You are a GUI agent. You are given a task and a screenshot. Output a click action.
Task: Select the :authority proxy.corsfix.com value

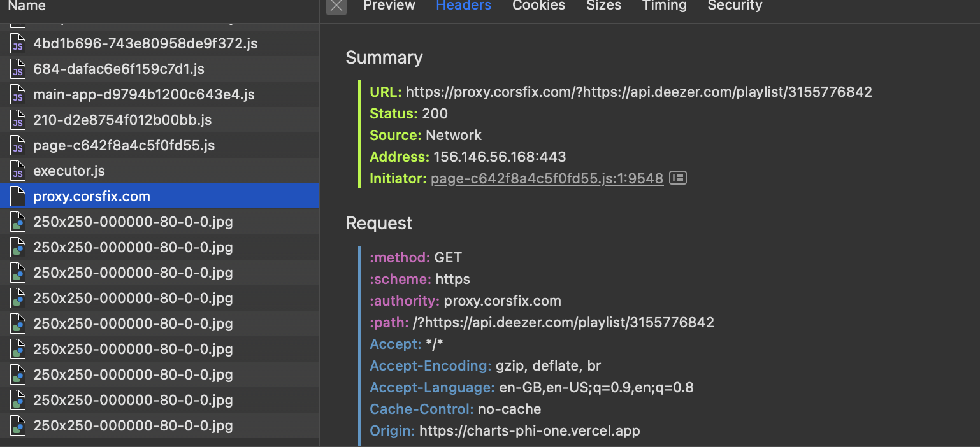point(503,301)
